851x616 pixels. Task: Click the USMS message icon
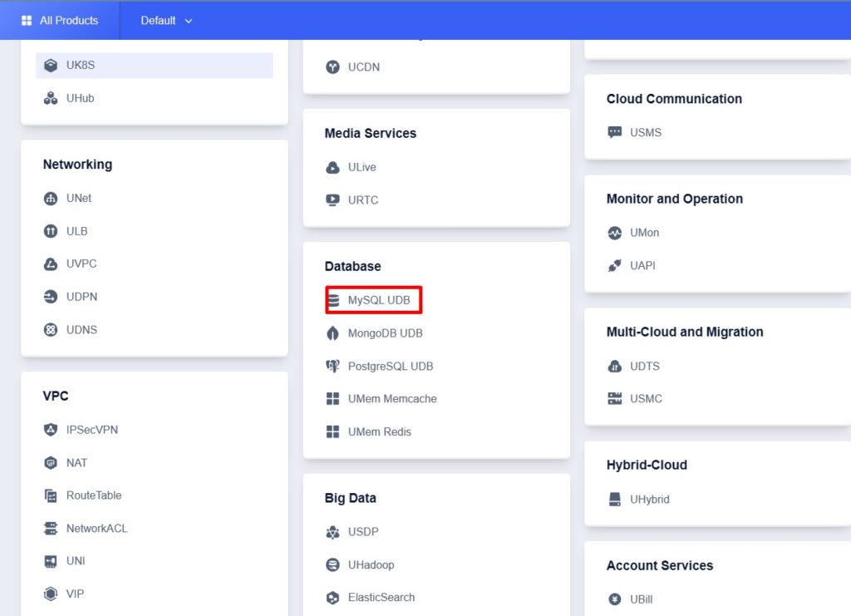point(615,132)
